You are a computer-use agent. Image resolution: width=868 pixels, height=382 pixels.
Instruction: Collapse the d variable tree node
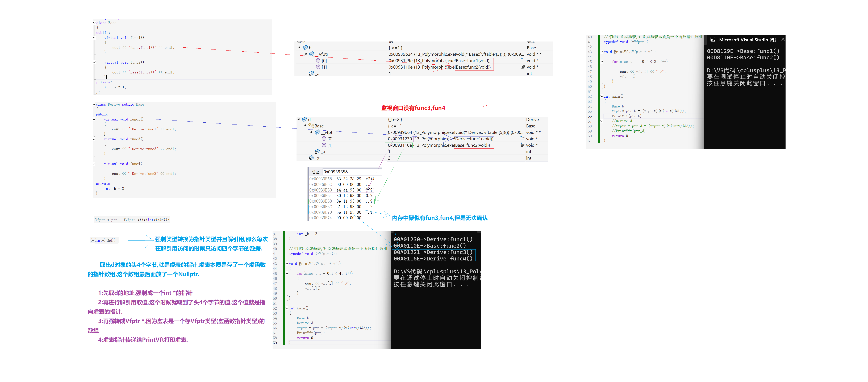pyautogui.click(x=299, y=119)
